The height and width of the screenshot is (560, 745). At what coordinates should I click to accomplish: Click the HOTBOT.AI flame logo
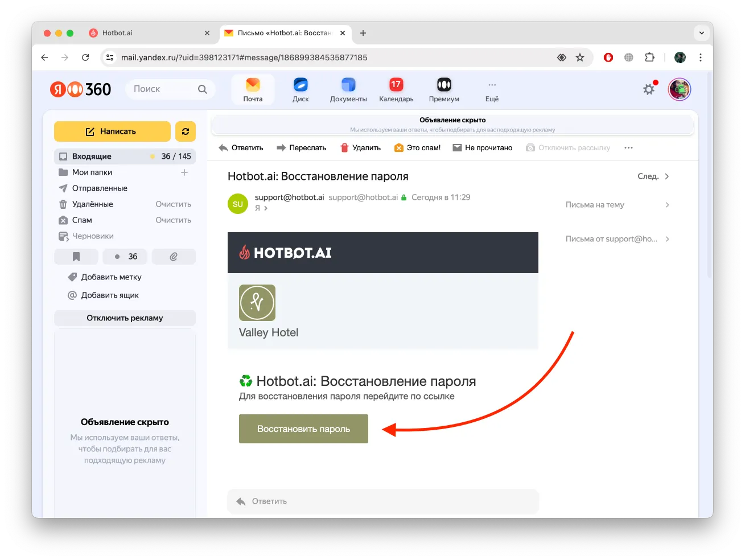[285, 253]
